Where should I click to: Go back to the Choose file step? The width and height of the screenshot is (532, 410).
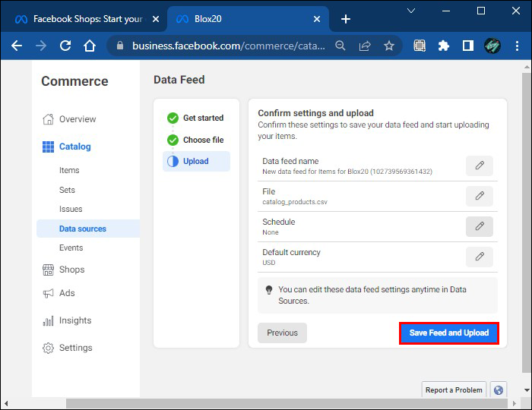pos(203,140)
